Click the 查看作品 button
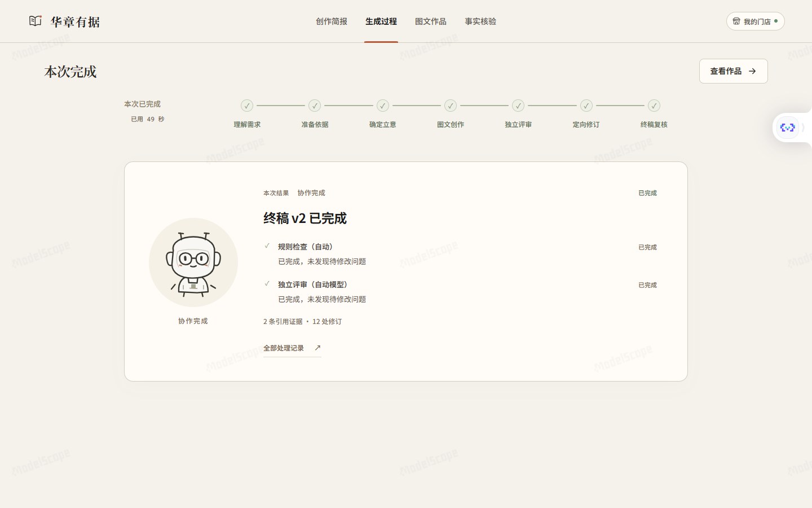This screenshot has width=812, height=508. point(734,71)
